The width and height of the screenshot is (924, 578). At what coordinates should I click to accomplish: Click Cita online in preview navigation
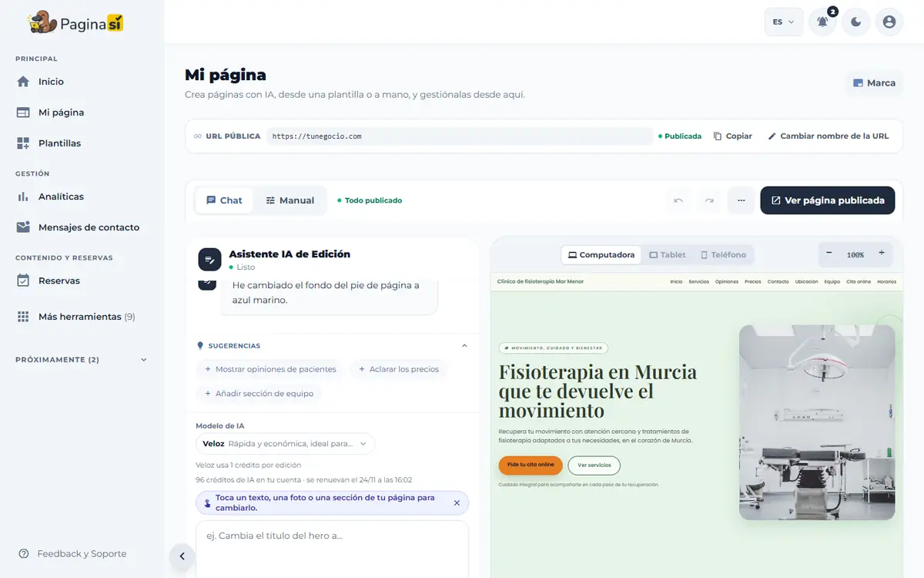point(859,282)
